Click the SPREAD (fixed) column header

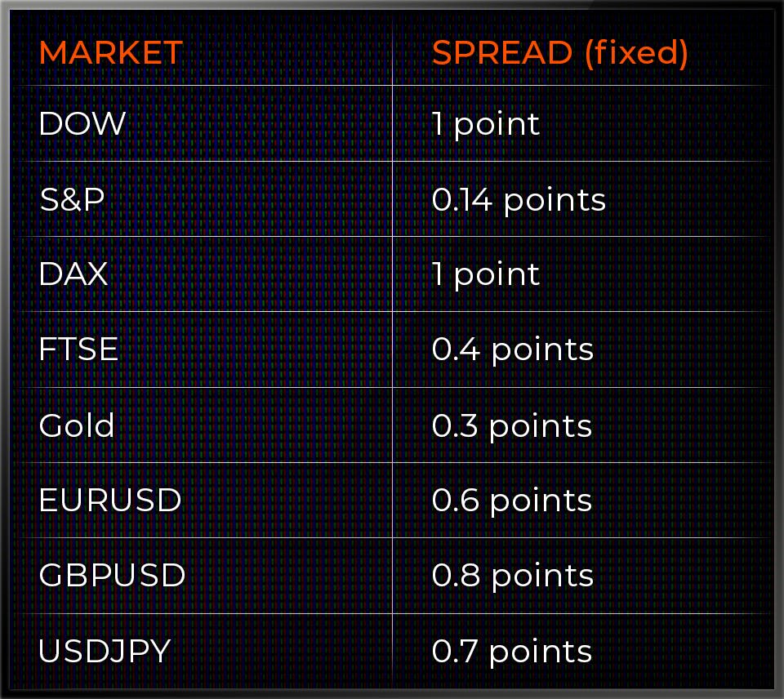point(560,53)
